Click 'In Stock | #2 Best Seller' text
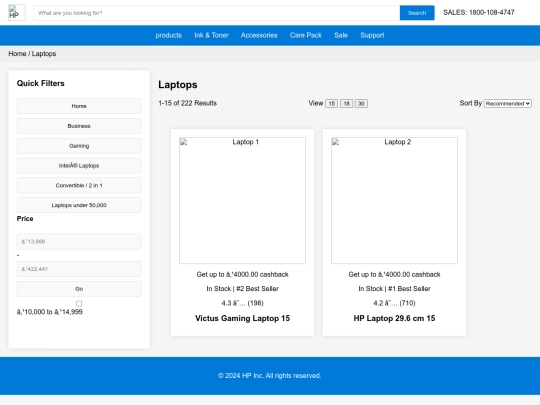Image resolution: width=540 pixels, height=405 pixels. tap(242, 289)
